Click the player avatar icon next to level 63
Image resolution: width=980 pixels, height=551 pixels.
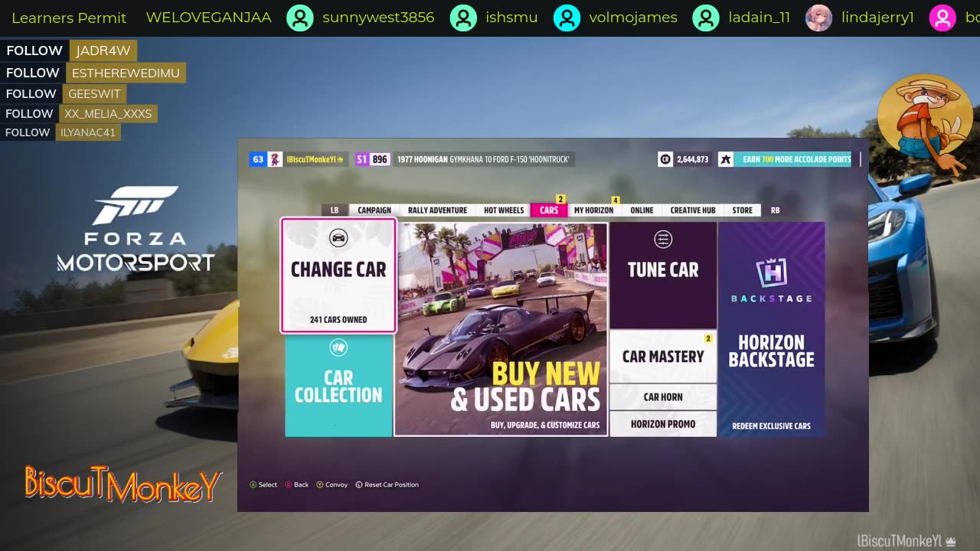[x=275, y=159]
